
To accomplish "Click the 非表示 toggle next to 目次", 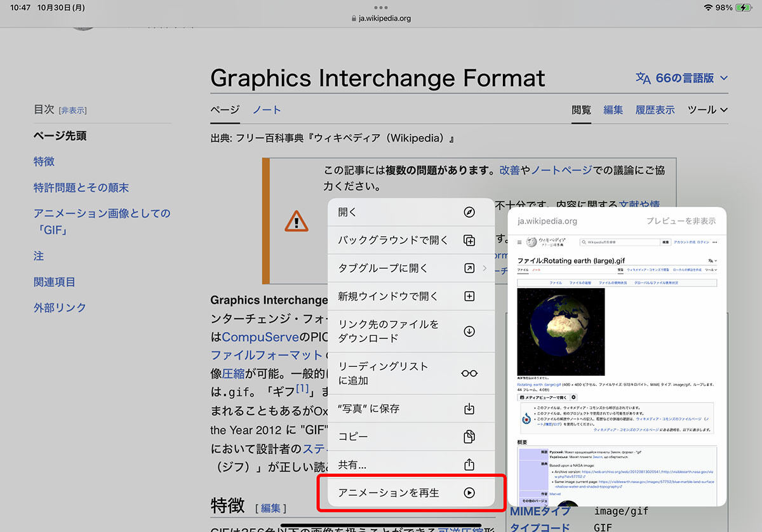I will click(x=73, y=110).
